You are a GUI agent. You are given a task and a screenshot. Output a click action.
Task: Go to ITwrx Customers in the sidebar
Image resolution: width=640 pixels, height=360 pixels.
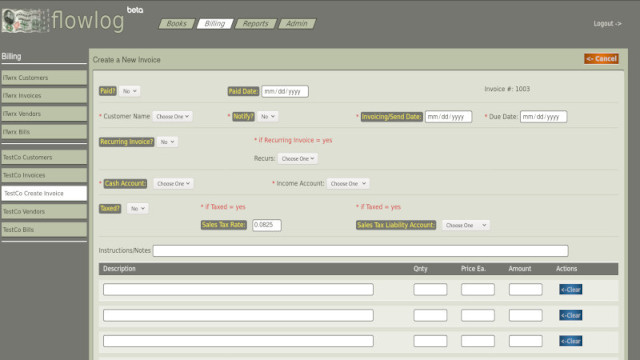point(44,78)
